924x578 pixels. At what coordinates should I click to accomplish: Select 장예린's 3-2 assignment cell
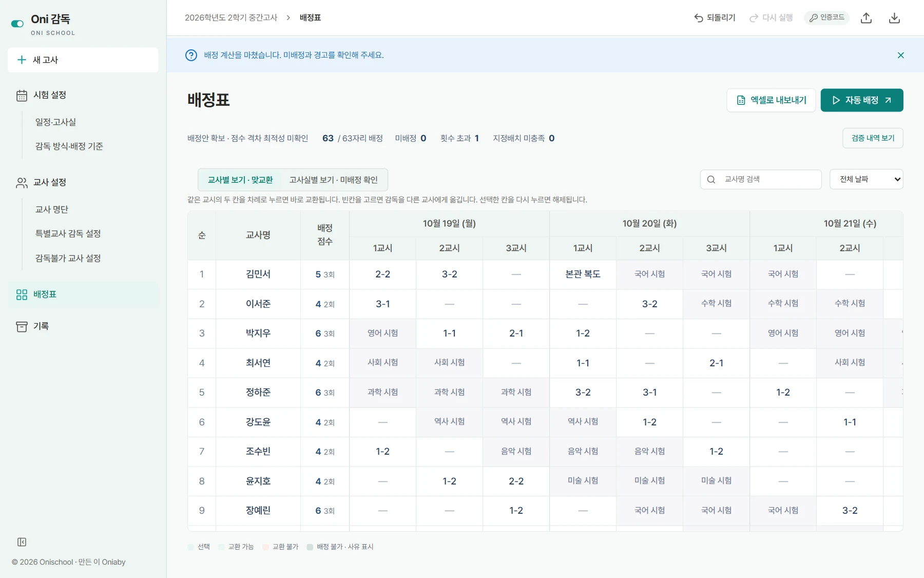pyautogui.click(x=850, y=511)
